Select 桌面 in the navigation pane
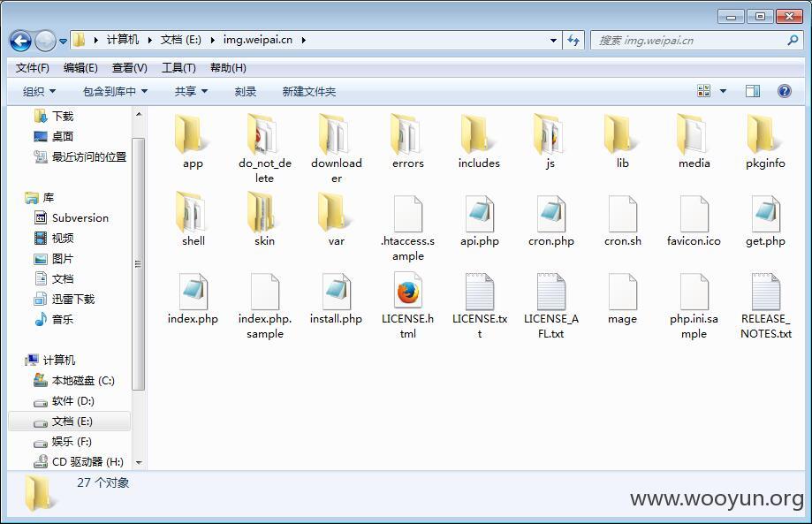The height and width of the screenshot is (524, 812). point(54,136)
